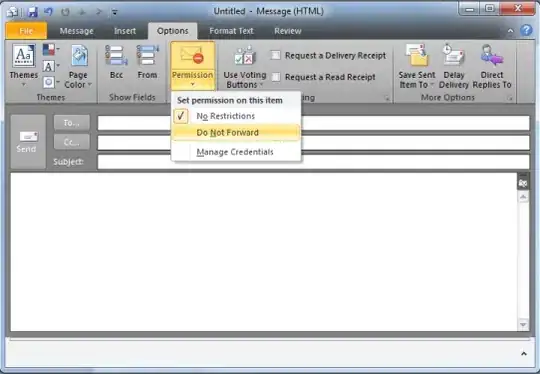Click in the Subject field
This screenshot has height=374, width=540.
pos(313,162)
